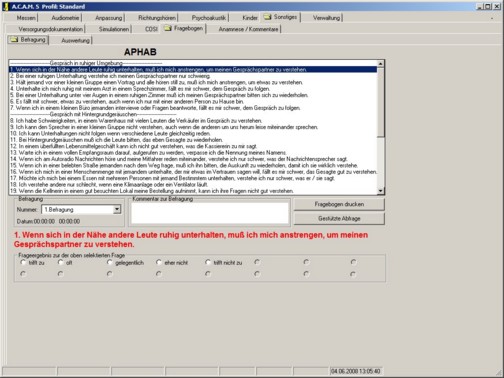
Task: Switch to the Kinder tab
Action: 250,18
